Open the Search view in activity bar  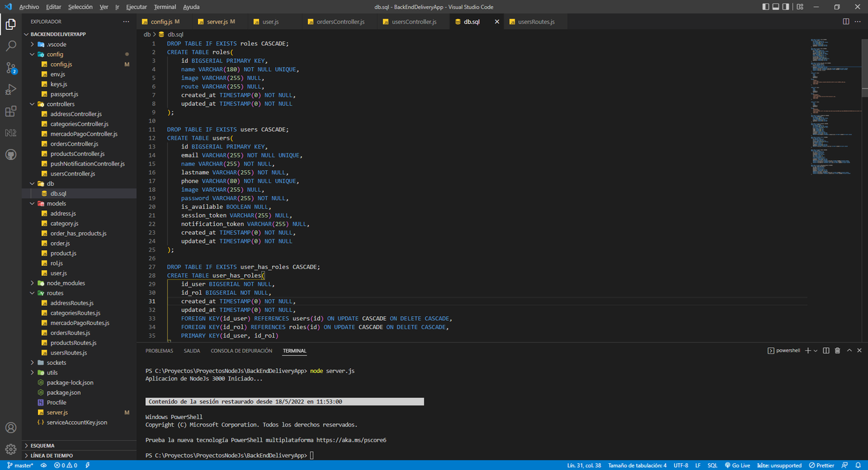click(11, 46)
